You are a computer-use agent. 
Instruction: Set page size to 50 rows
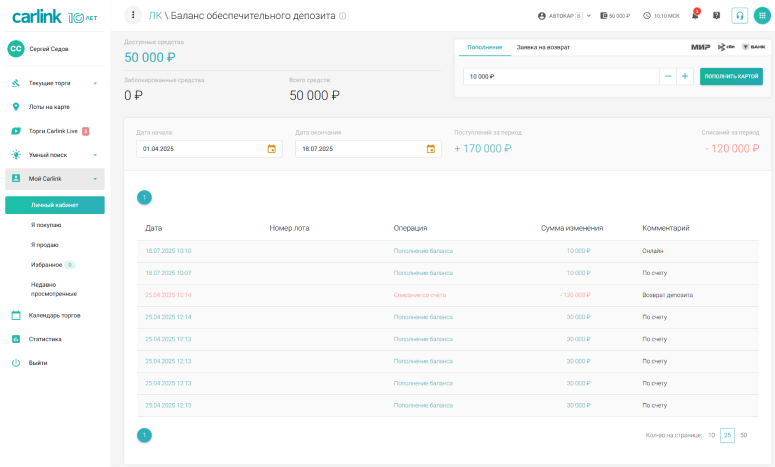743,435
